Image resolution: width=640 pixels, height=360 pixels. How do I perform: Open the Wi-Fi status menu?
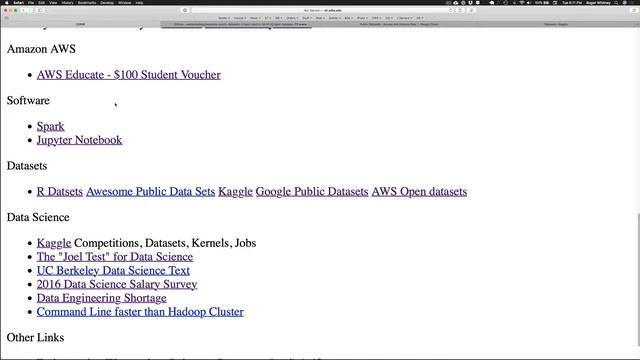tap(522, 3)
